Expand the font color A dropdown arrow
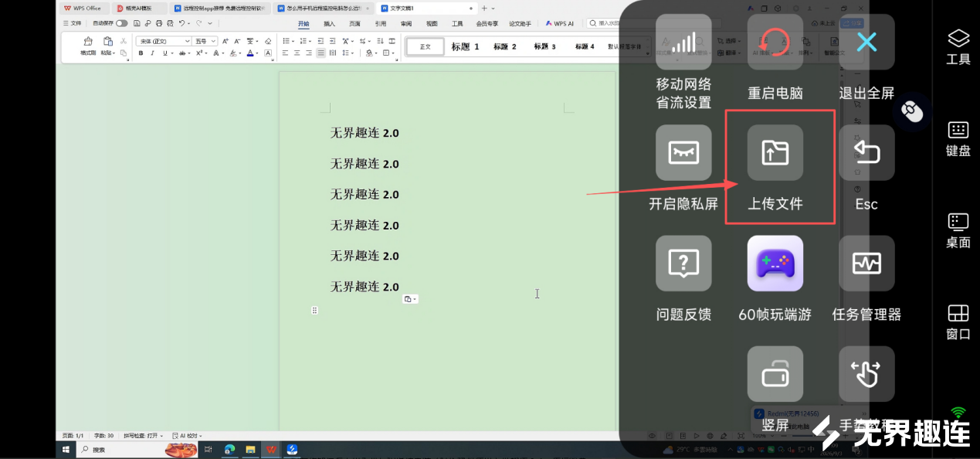This screenshot has width=980, height=459. (x=258, y=53)
